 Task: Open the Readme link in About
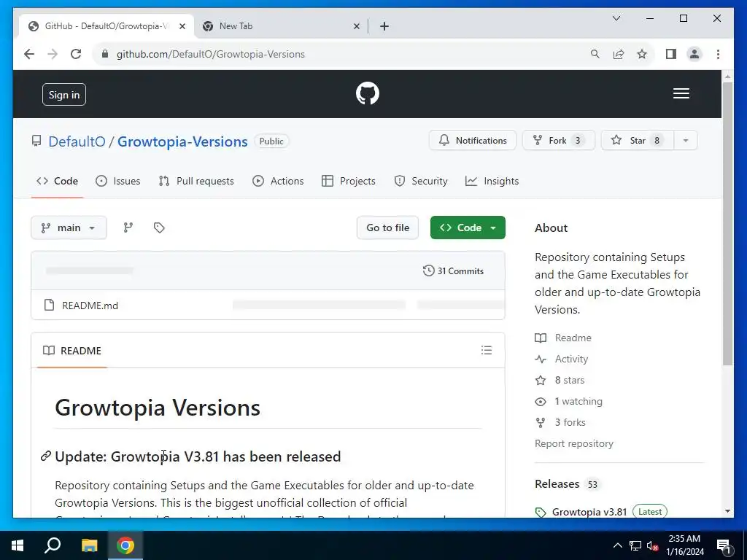pos(563,338)
